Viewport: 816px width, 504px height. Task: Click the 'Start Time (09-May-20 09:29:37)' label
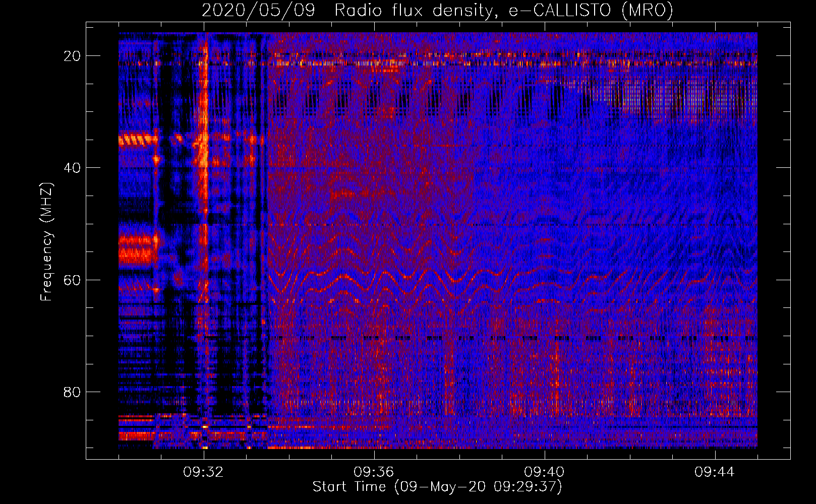coord(437,487)
